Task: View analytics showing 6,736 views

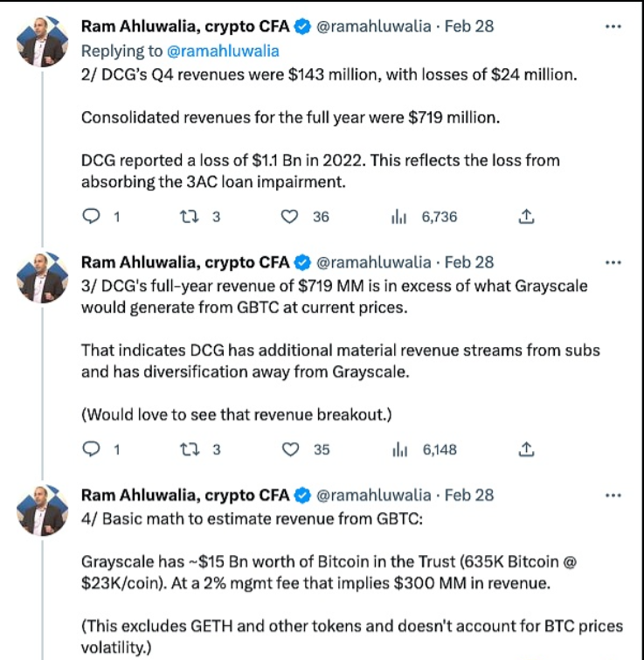Action: (396, 217)
